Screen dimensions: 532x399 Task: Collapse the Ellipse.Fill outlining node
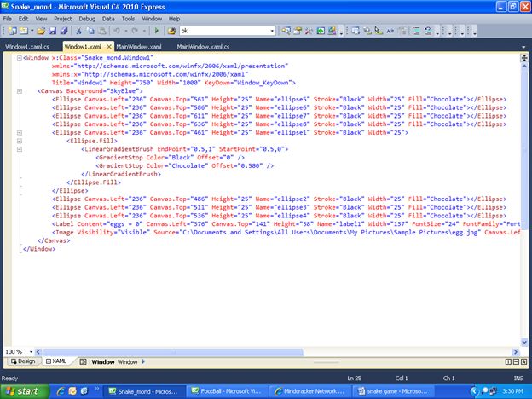(x=20, y=141)
